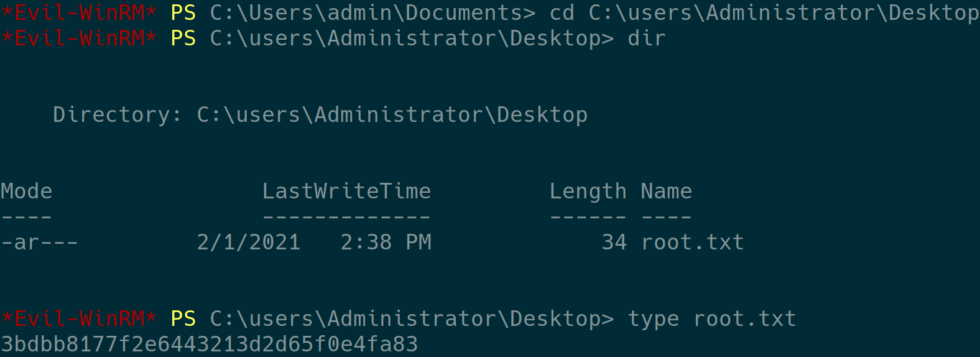Click the 'cd' command on first line
This screenshot has width=980, height=357.
[x=562, y=12]
